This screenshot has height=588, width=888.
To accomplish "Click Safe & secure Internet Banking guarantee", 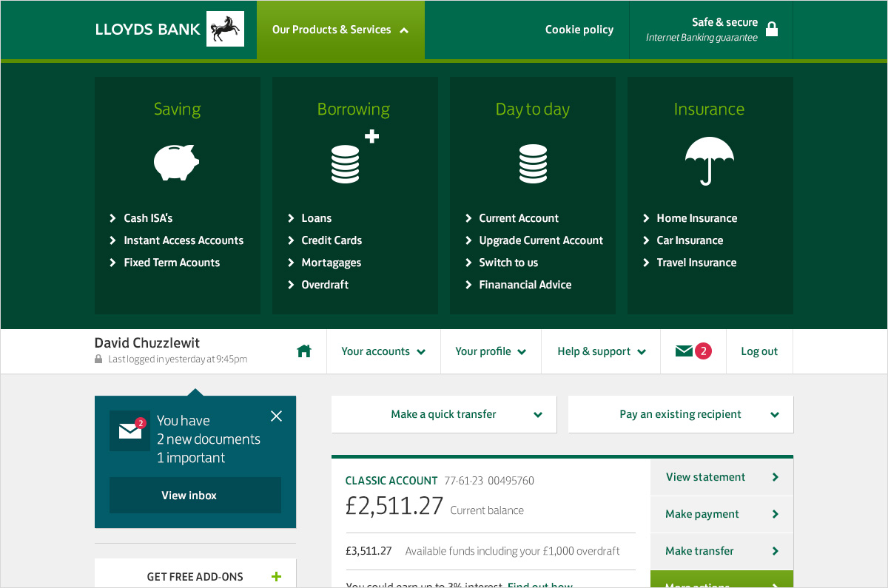I will pos(711,30).
